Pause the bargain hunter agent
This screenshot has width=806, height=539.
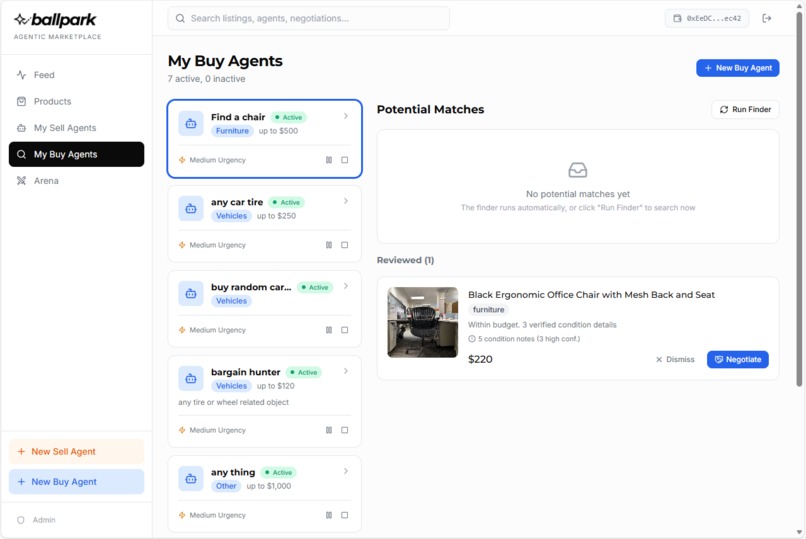[329, 430]
